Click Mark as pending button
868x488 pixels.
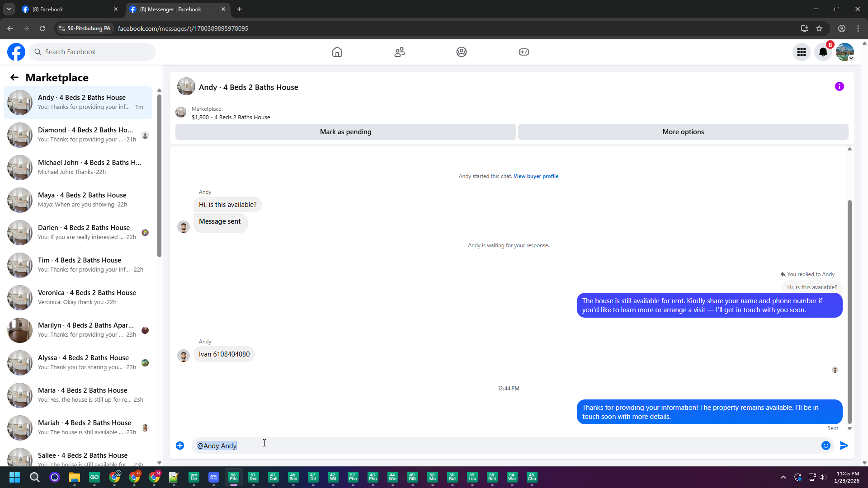tap(345, 132)
